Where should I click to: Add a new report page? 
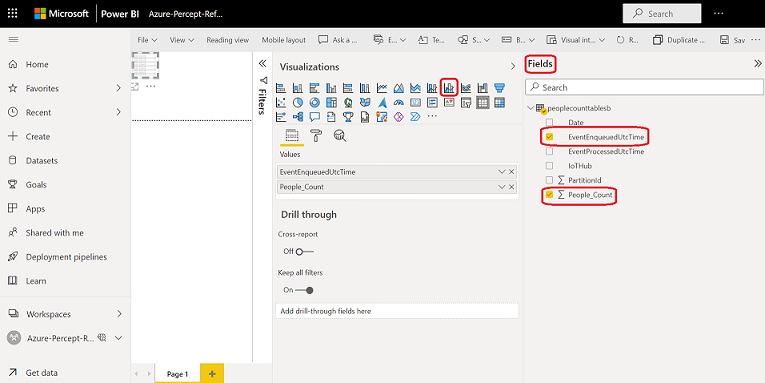[212, 374]
